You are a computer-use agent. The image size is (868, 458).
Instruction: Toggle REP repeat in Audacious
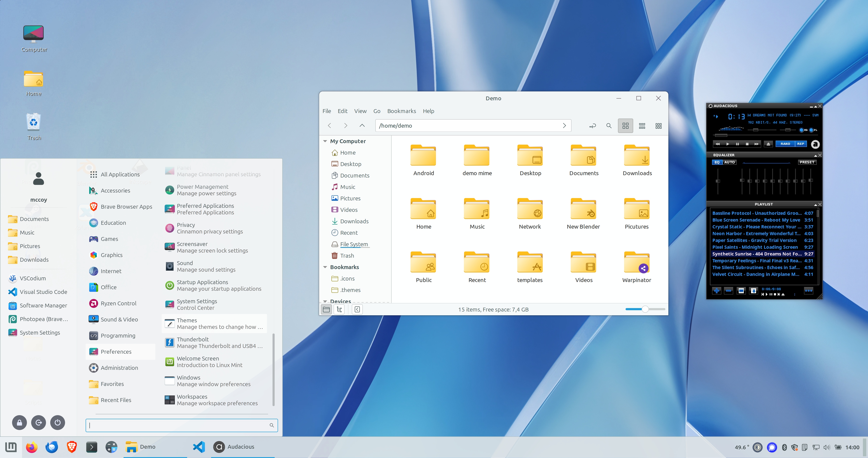point(801,144)
